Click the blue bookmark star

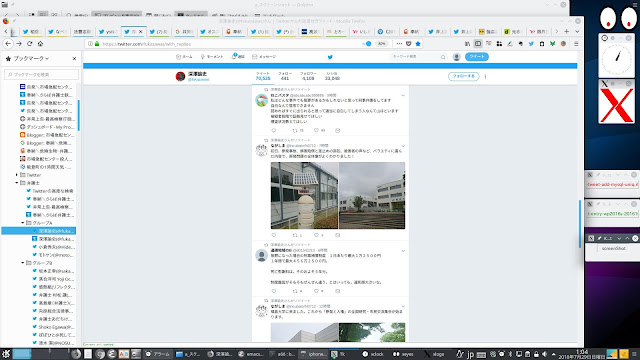click(x=418, y=44)
